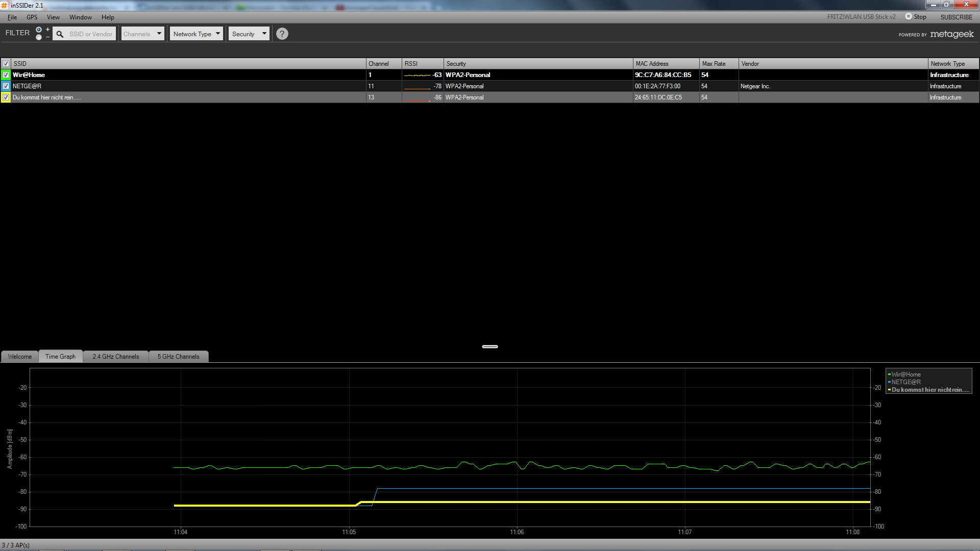The width and height of the screenshot is (980, 551).
Task: Uncheck the Wir@Home network checkbox
Action: 6,75
